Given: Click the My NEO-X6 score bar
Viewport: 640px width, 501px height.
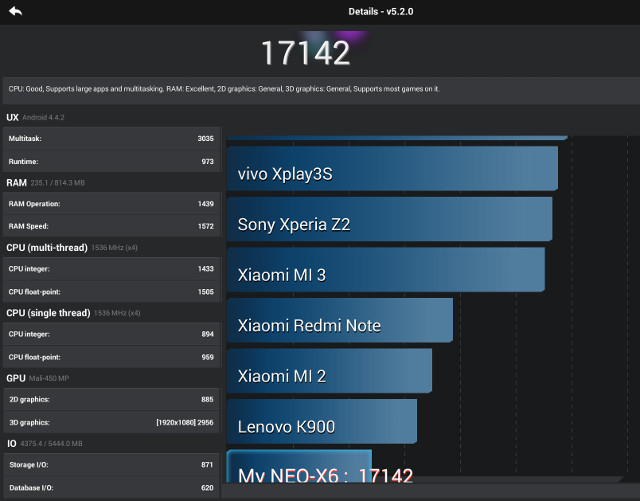Looking at the screenshot, I should click(x=299, y=466).
